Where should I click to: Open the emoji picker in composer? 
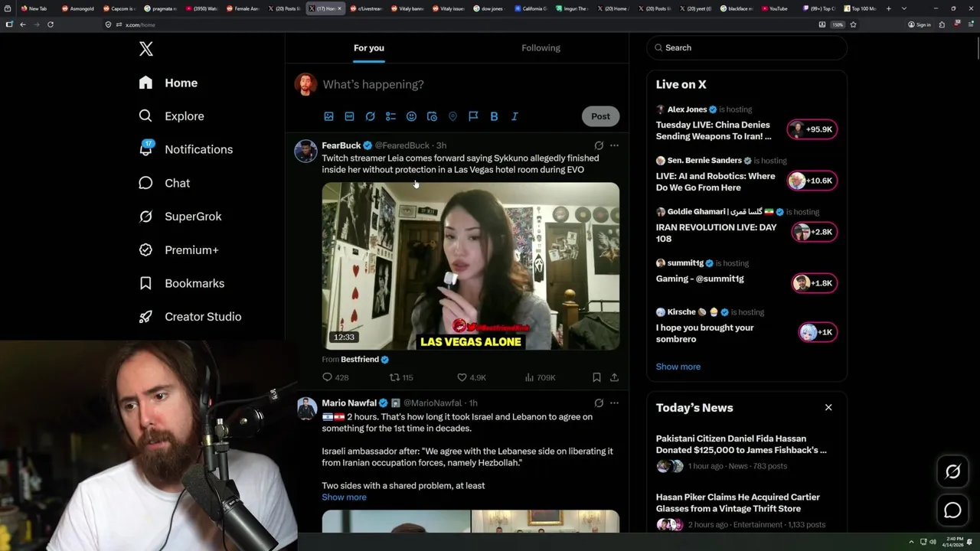[x=411, y=116]
